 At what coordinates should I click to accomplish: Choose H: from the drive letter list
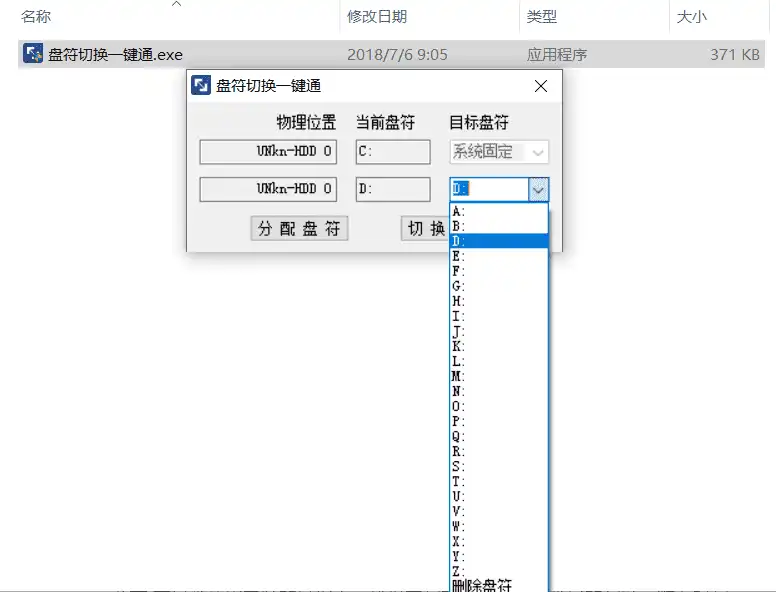[x=499, y=301]
